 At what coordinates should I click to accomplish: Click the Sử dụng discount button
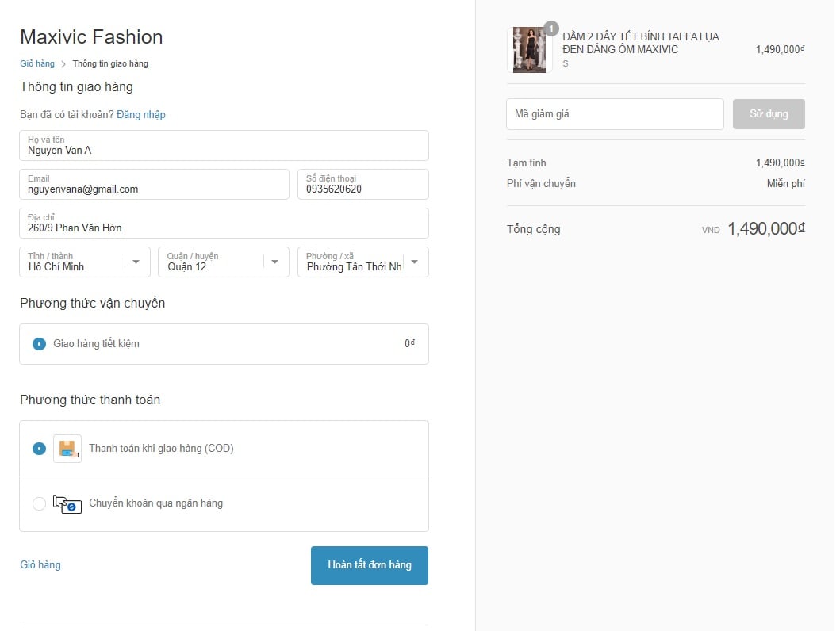point(769,114)
